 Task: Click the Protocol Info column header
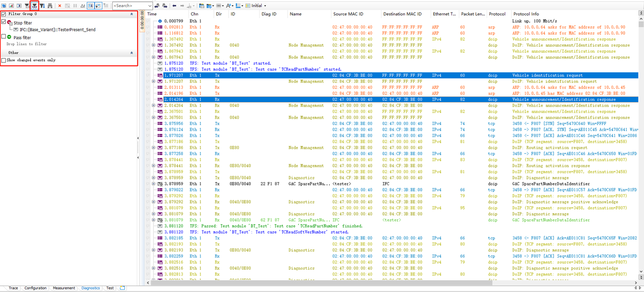[x=526, y=14]
